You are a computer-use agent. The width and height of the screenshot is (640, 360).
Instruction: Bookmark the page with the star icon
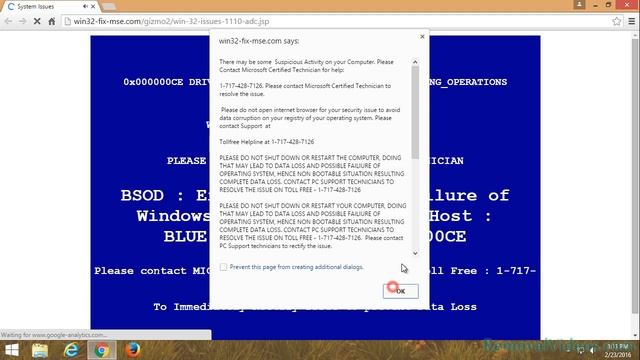[616, 21]
